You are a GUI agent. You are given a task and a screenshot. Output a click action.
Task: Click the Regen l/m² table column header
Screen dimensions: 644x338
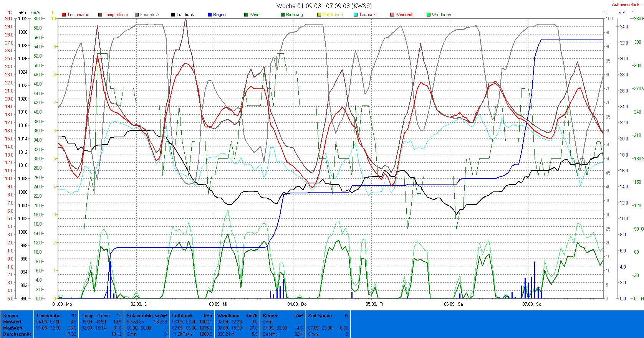tap(282, 316)
